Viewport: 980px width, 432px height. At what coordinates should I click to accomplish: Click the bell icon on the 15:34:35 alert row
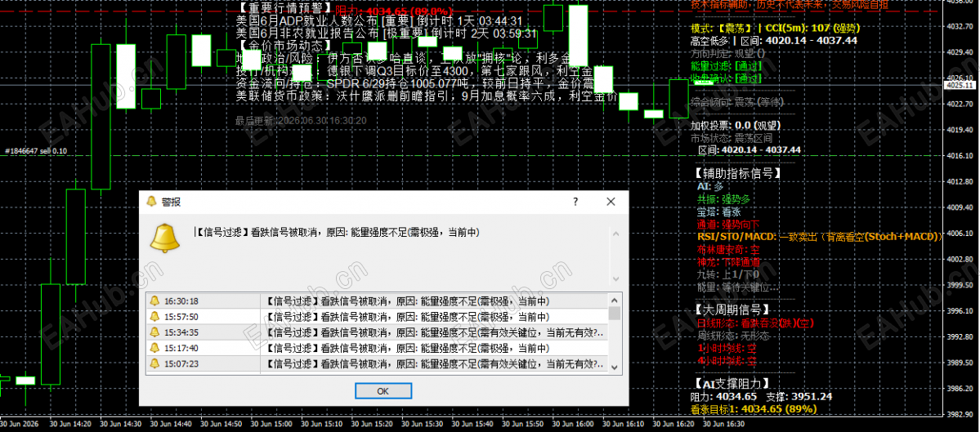point(154,332)
